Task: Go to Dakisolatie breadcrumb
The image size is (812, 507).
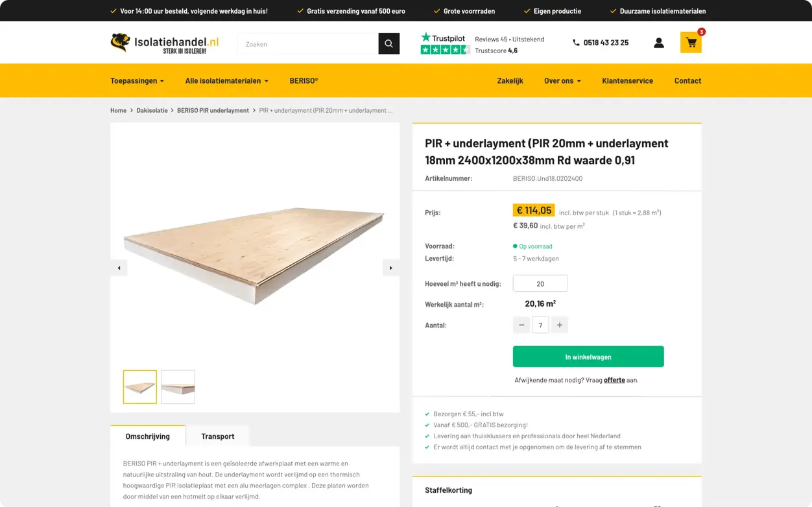Action: pos(152,110)
